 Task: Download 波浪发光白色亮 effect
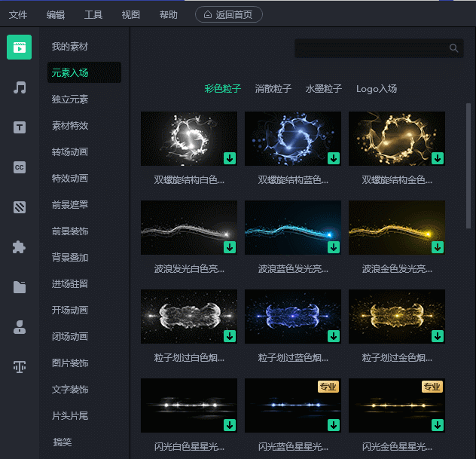230,247
